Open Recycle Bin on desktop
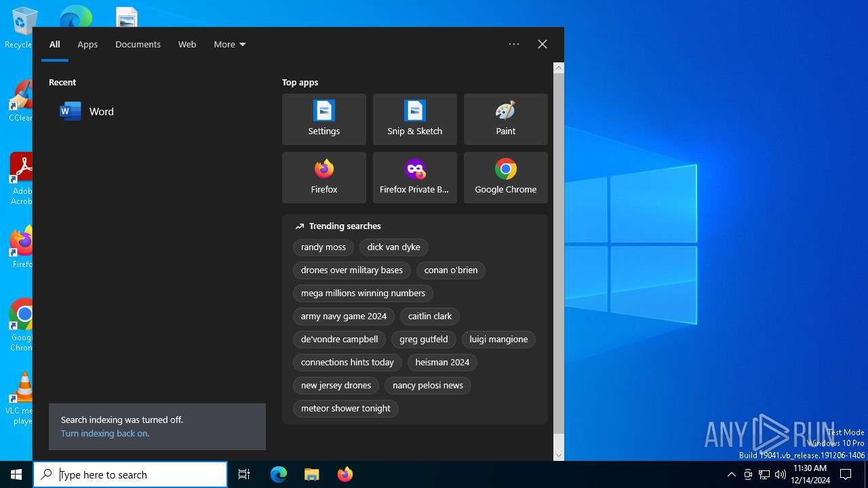868x488 pixels. point(20,28)
